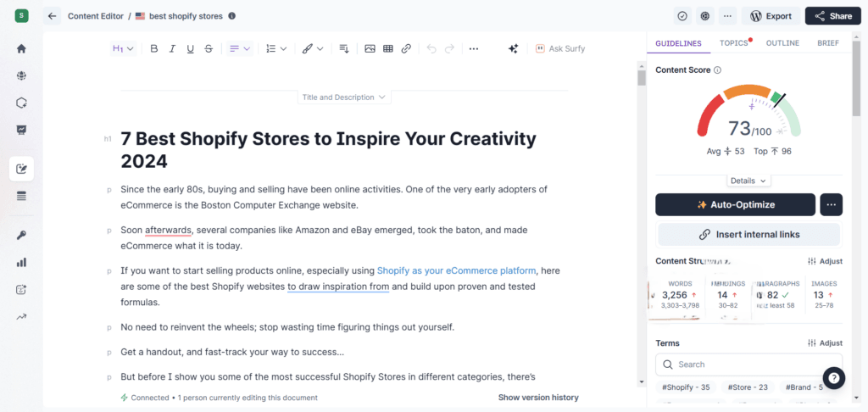Viewport: 868px width, 412px height.
Task: Open the numbered list dropdown
Action: point(276,48)
